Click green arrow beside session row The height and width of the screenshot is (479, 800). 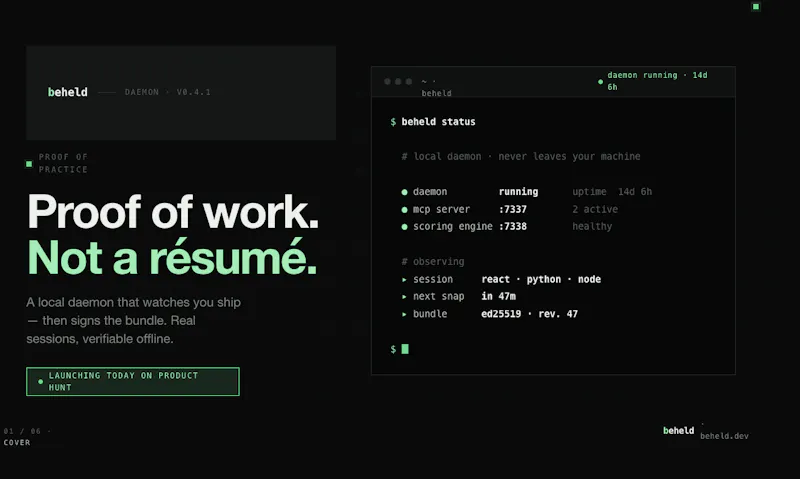[x=404, y=280]
